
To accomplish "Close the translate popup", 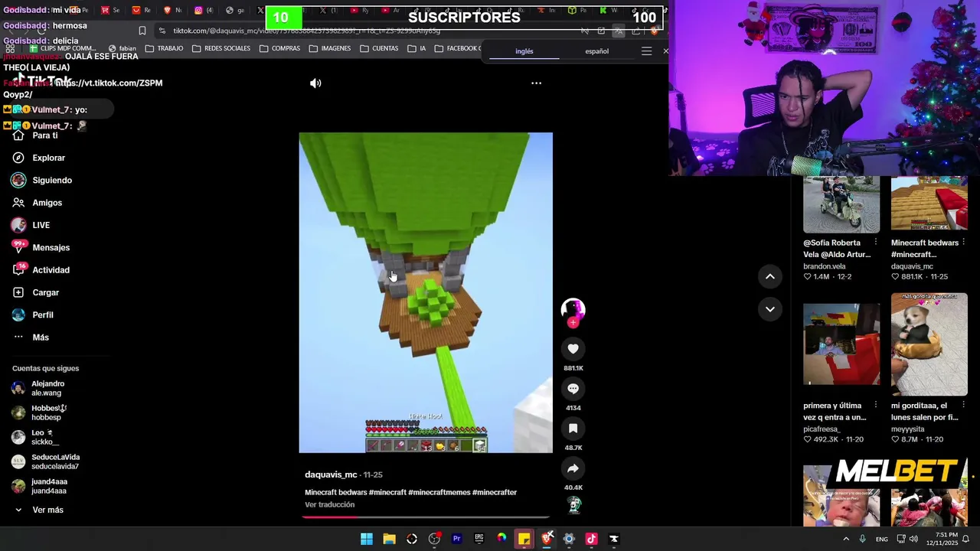I will click(665, 51).
